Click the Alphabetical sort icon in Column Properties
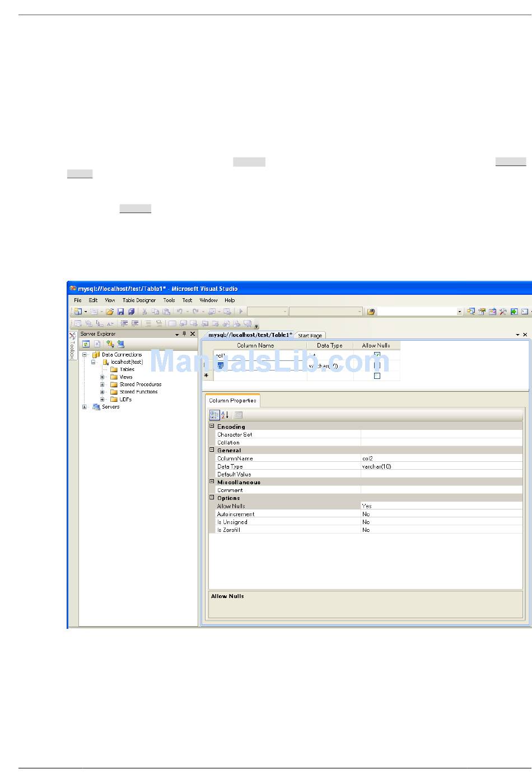The image size is (532, 783). [225, 415]
